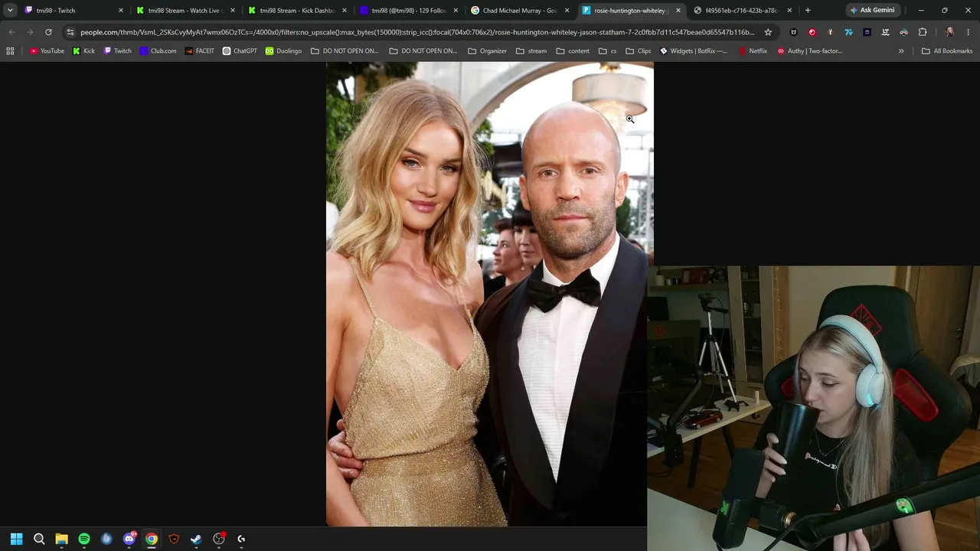Show more bookmarks with the chevron
The width and height of the screenshot is (980, 551).
pos(901,51)
